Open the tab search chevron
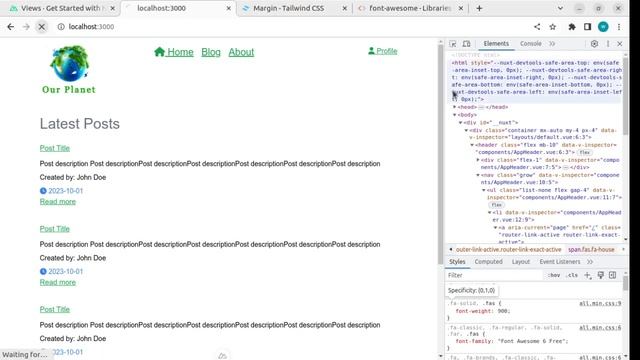This screenshot has height=360, width=640. [x=560, y=8]
